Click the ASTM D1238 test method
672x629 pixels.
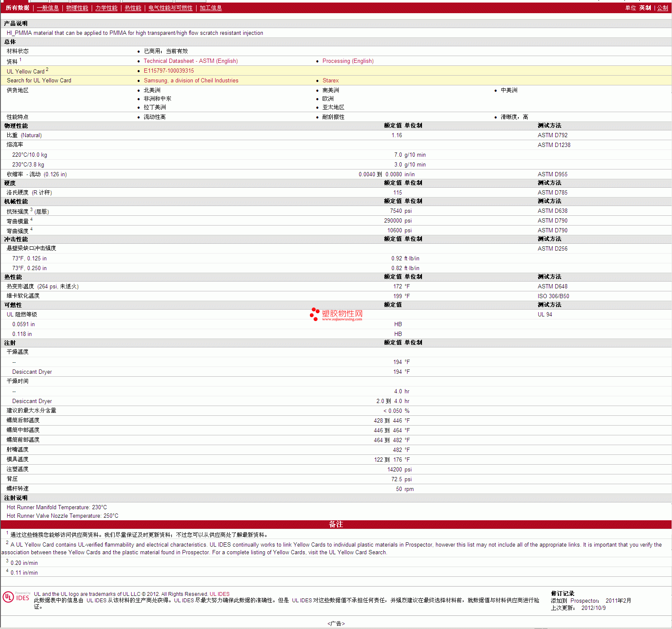click(554, 145)
